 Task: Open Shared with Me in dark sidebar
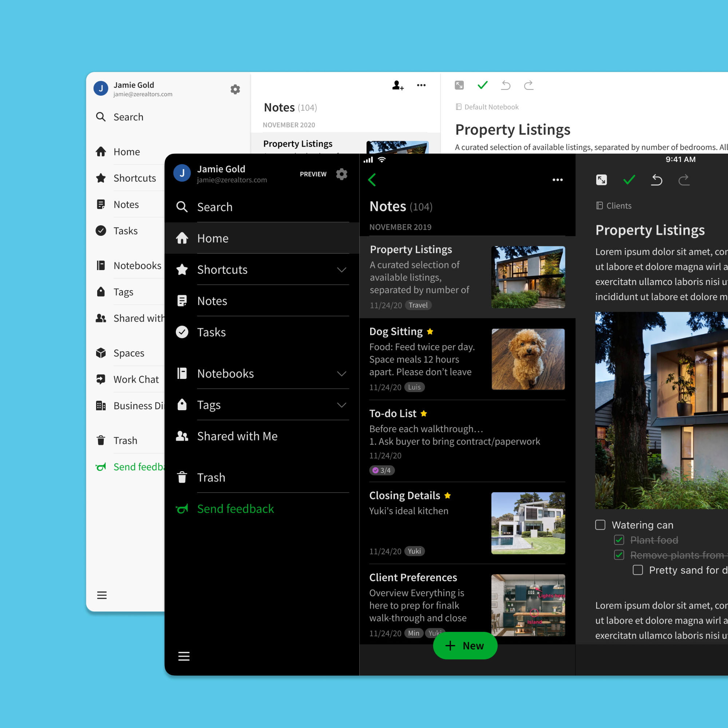[237, 436]
